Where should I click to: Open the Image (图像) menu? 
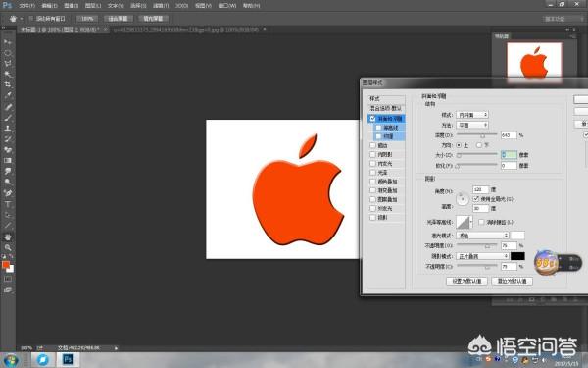coord(71,6)
